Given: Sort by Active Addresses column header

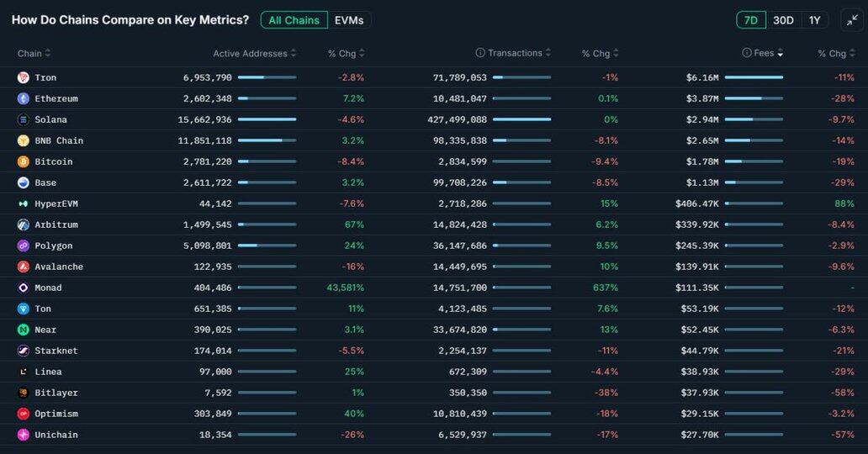Looking at the screenshot, I should 254,54.
